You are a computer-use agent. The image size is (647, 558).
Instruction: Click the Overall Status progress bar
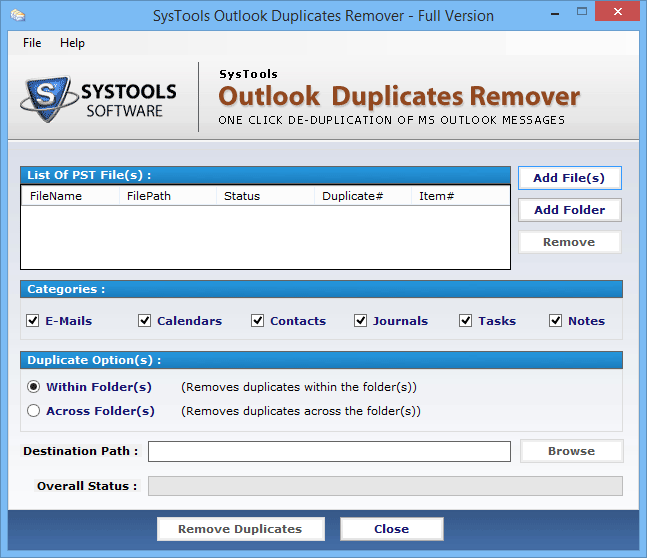point(385,486)
